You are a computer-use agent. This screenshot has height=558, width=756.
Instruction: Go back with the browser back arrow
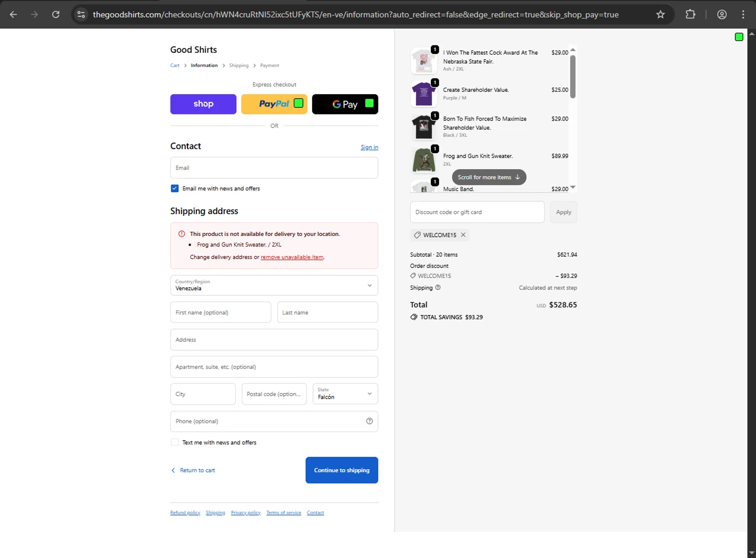coord(14,15)
